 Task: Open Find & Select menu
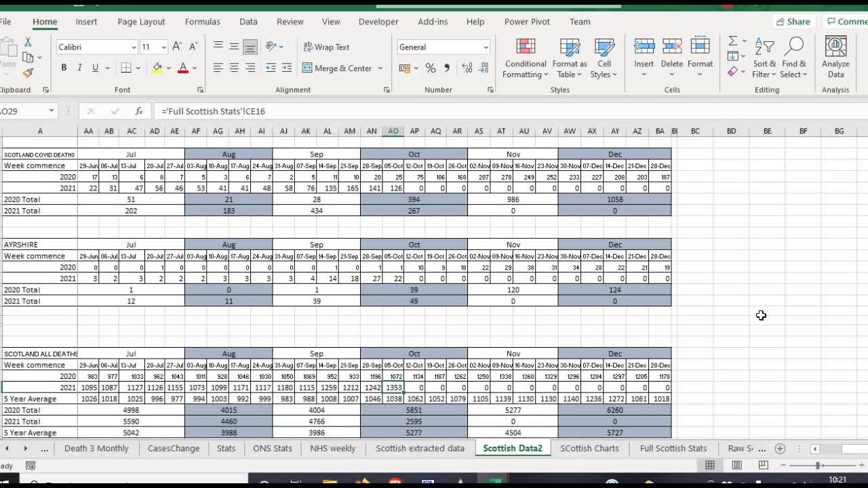point(793,58)
